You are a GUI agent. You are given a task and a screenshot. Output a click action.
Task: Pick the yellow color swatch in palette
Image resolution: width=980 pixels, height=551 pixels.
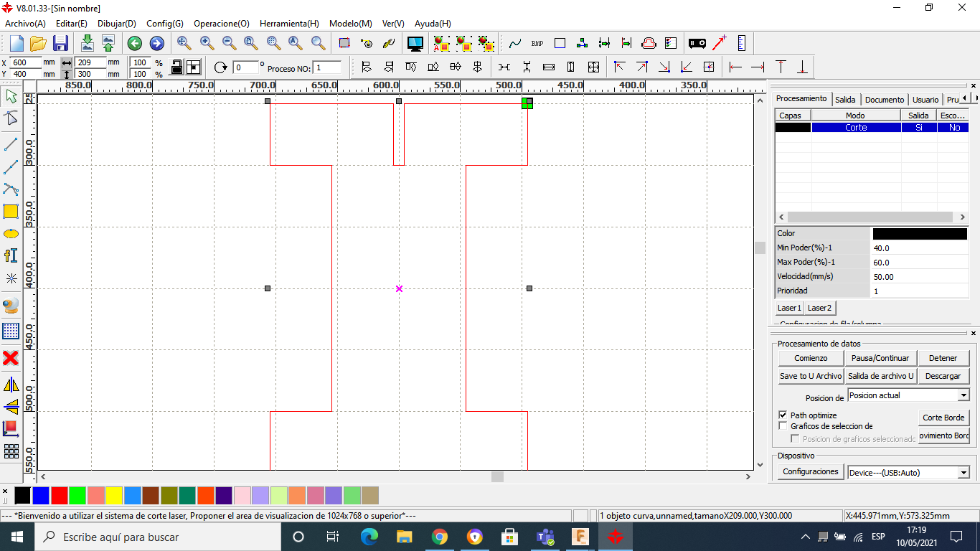114,495
